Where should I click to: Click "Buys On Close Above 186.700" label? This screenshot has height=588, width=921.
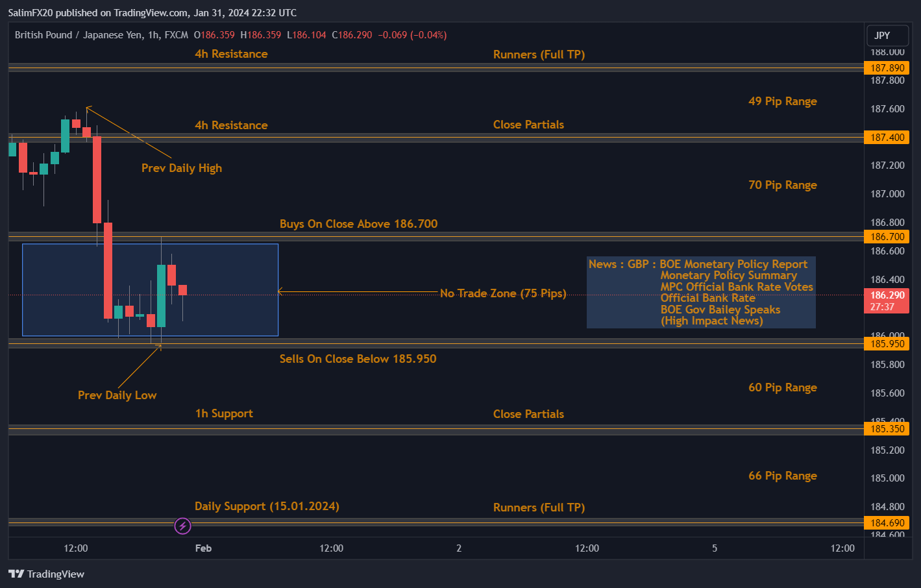pos(358,224)
